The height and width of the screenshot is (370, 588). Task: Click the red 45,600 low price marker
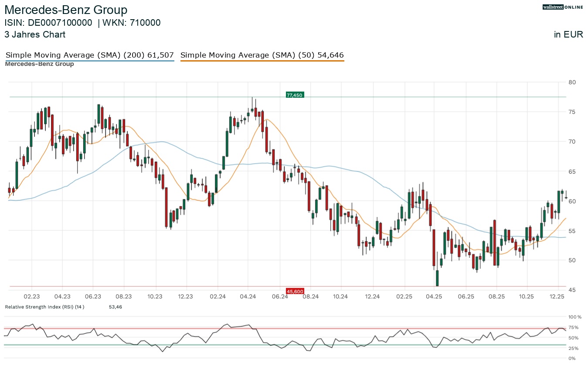click(x=295, y=291)
